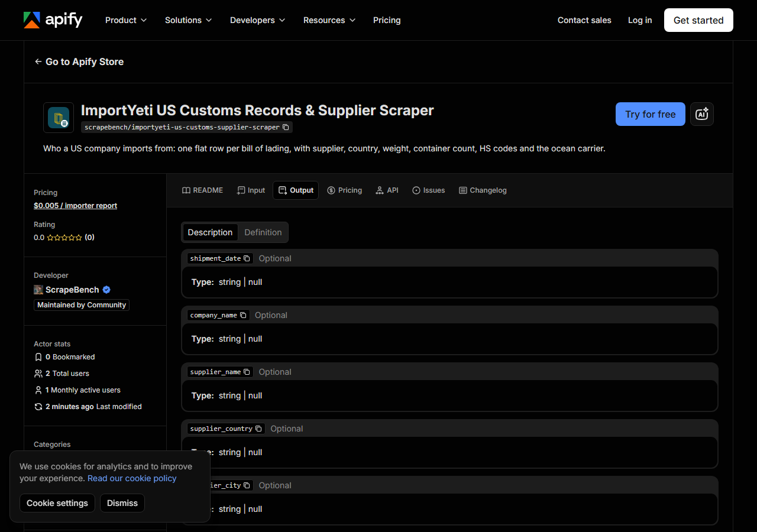
Task: Copy the shipment_date field name
Action: [x=247, y=258]
